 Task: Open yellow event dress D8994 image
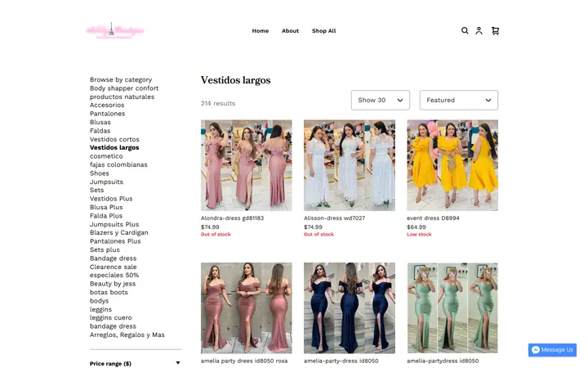coord(452,165)
